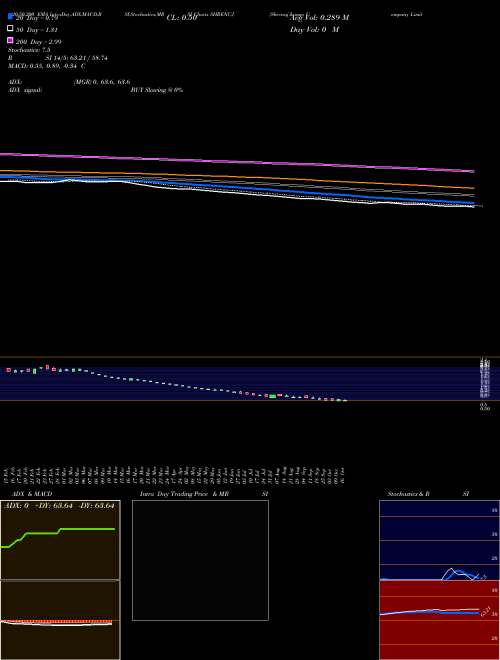Click the 'Day Vol: 0 M' text

[x=314, y=30]
